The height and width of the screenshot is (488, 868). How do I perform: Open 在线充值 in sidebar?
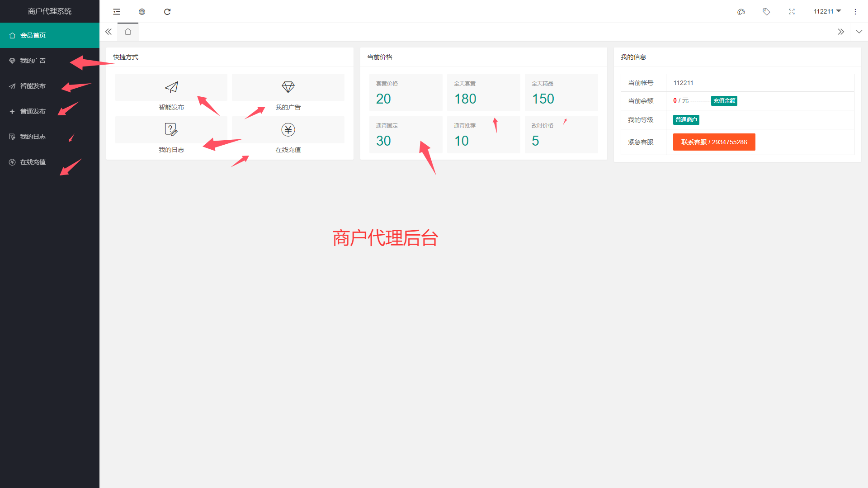[50, 162]
